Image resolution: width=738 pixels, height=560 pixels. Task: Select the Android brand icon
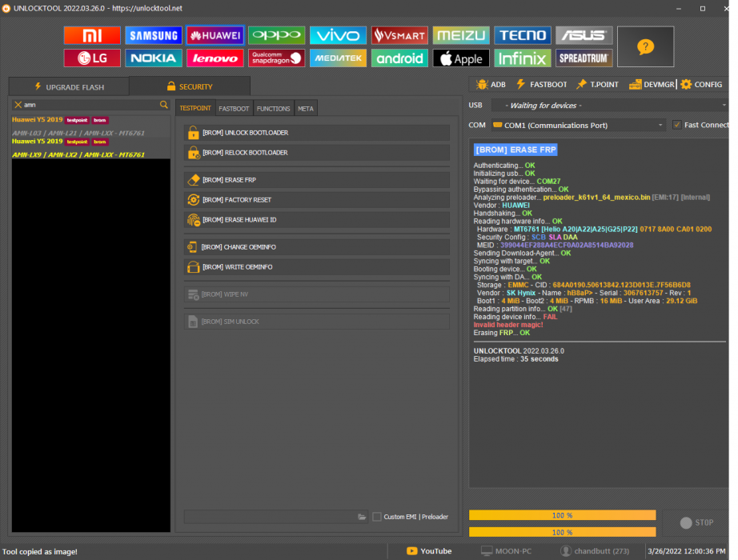point(399,58)
